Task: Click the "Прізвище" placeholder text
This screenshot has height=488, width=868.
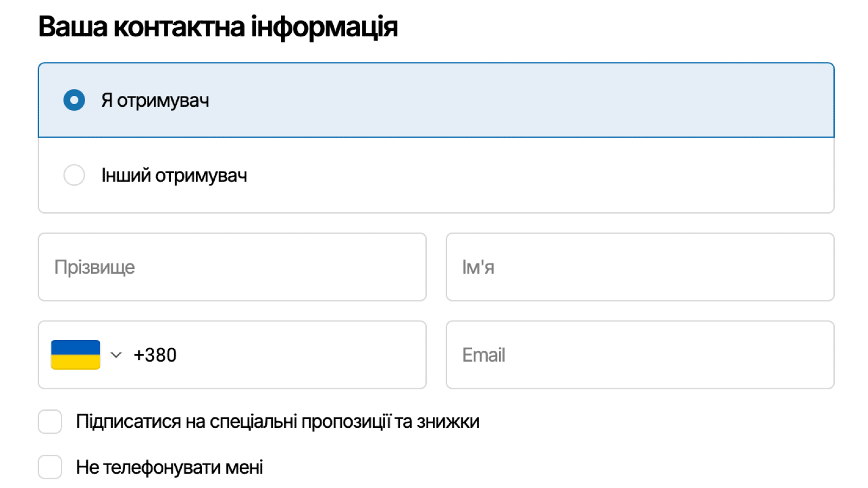Action: [x=94, y=267]
